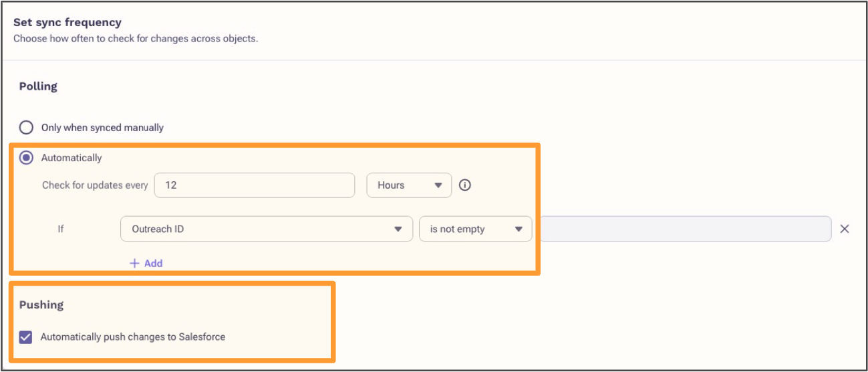Click the Outreach ID dropdown arrow
Image resolution: width=868 pixels, height=372 pixels.
(398, 229)
